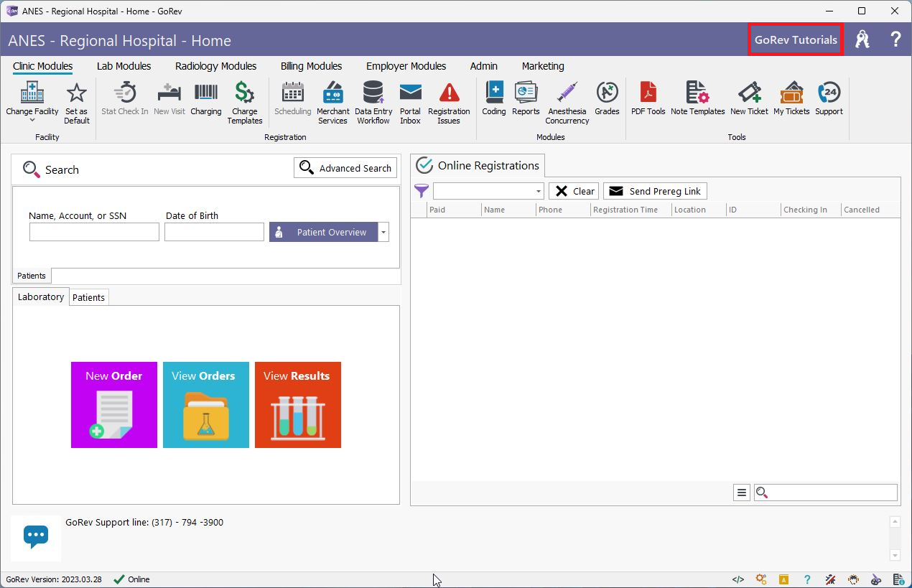Click the code brackets status bar icon
Image resolution: width=912 pixels, height=588 pixels.
737,579
